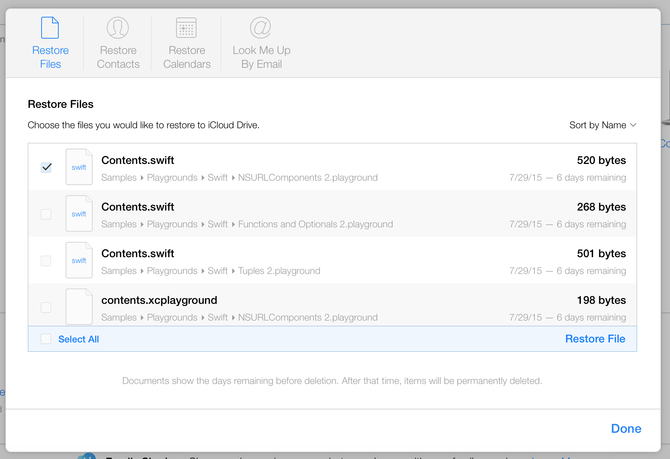Click the Select All link text

79,339
